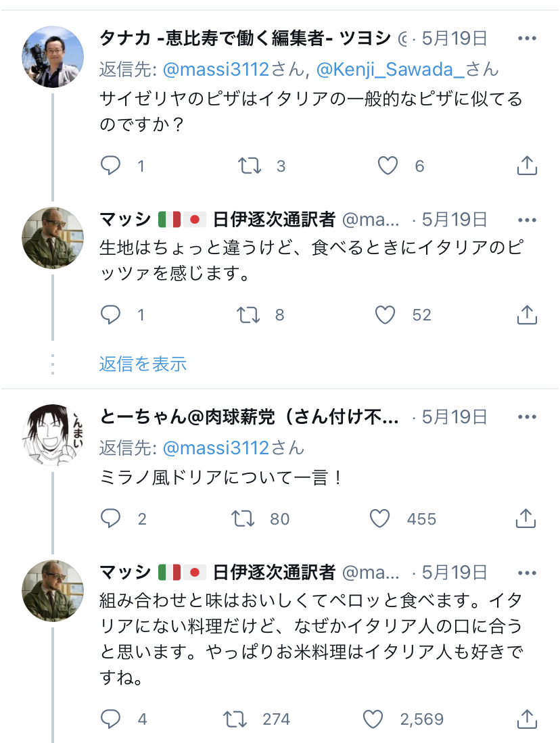Retweet Massi's reply with 274 retweets

click(235, 719)
